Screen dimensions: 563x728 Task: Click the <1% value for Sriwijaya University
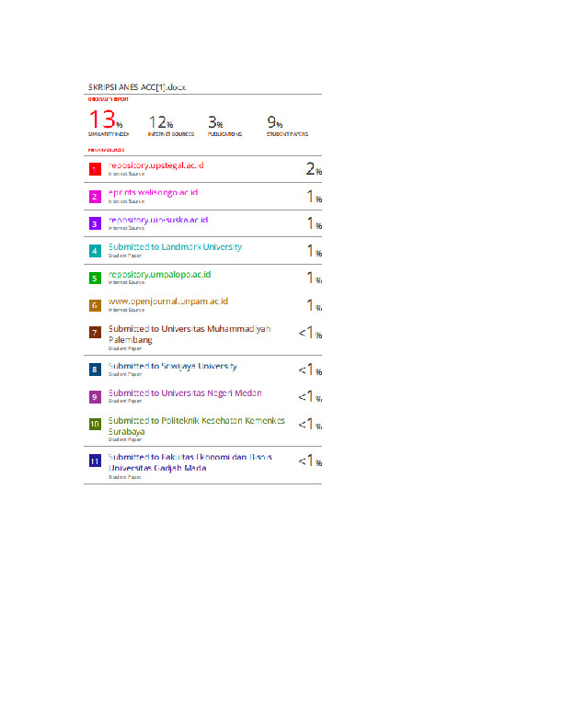310,370
